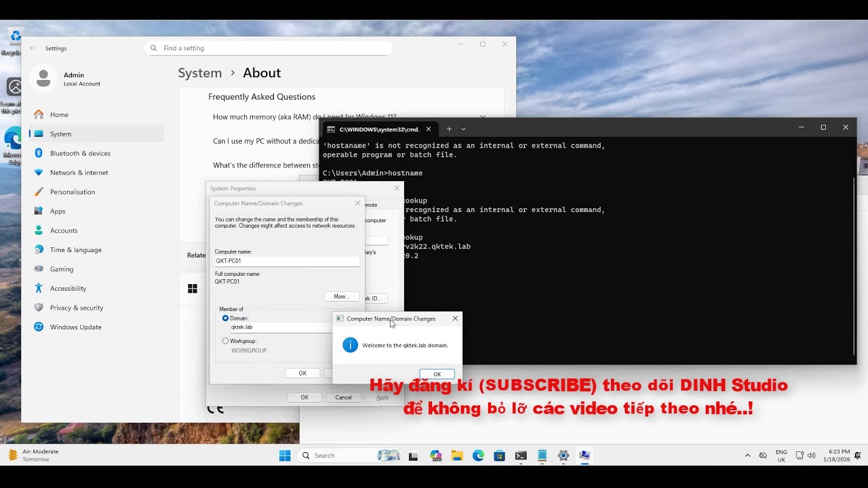Click System in the breadcrumb
This screenshot has height=488, width=868.
[200, 73]
